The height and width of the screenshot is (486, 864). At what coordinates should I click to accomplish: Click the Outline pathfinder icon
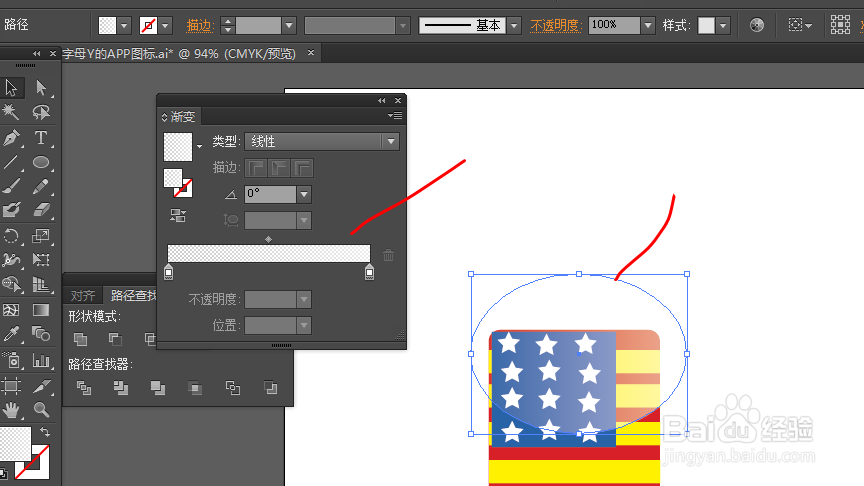pos(233,388)
